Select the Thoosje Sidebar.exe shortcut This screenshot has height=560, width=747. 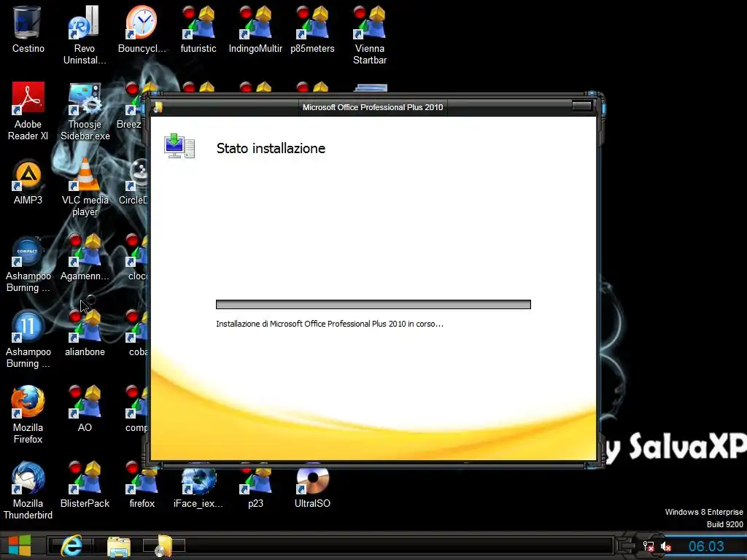point(85,111)
